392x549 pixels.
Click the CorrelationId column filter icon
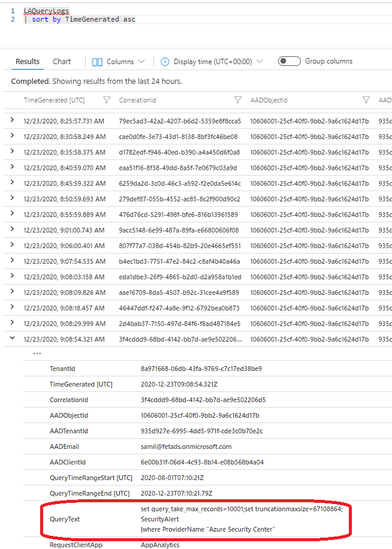coord(238,99)
